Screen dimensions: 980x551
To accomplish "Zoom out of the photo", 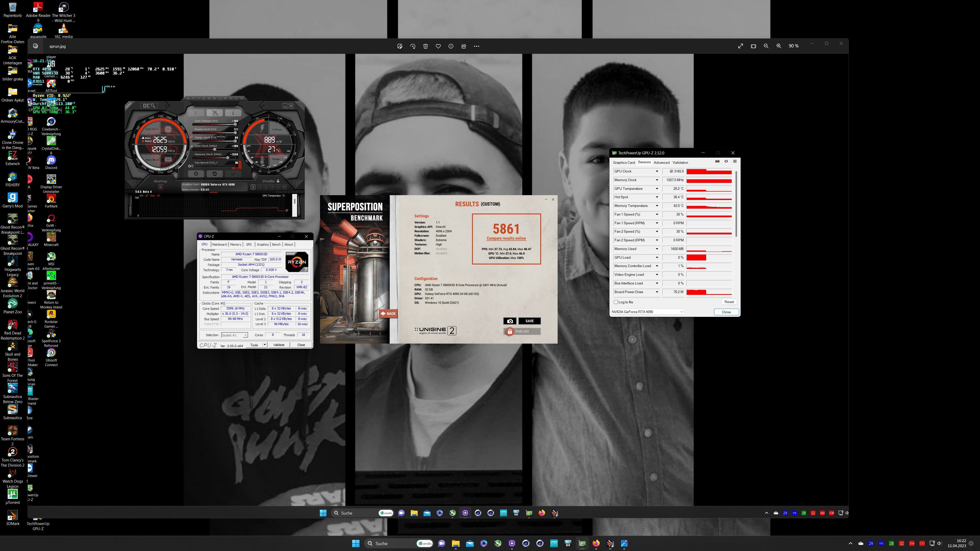I will (766, 46).
